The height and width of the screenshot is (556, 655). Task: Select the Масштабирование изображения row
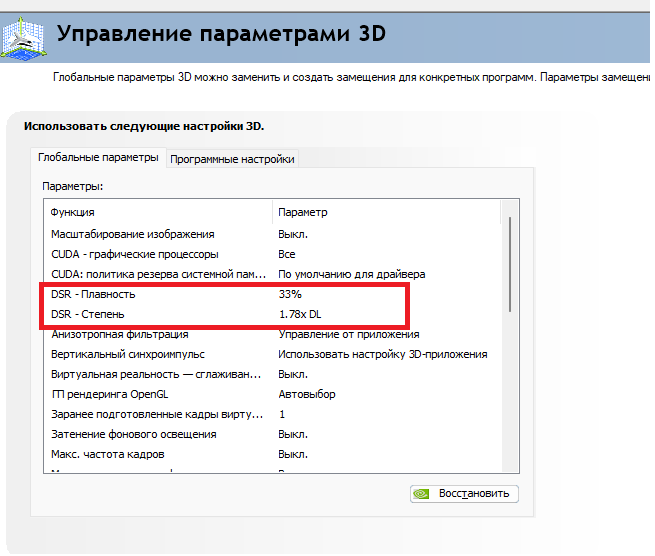tap(272, 234)
